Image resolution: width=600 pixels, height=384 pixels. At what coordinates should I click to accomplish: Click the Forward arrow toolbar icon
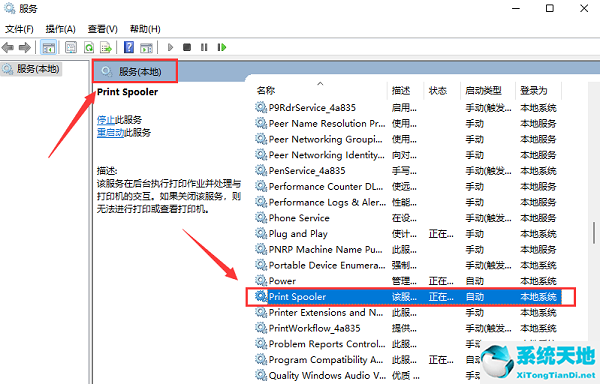coord(24,47)
